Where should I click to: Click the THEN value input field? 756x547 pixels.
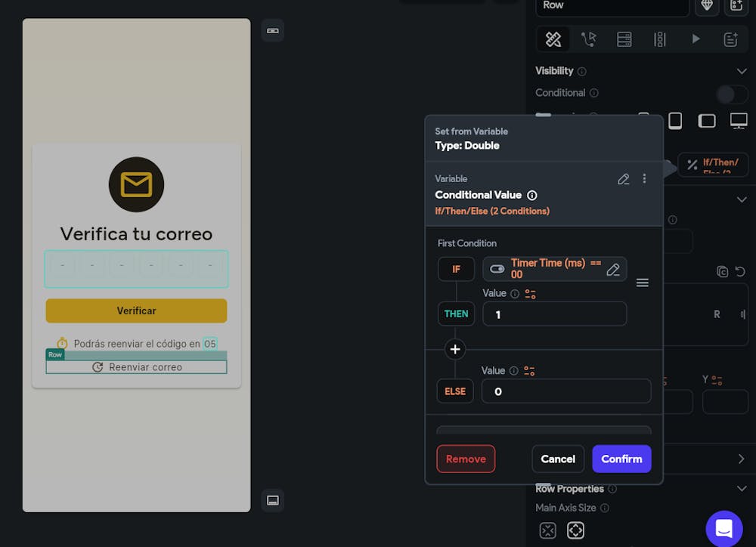[554, 314]
